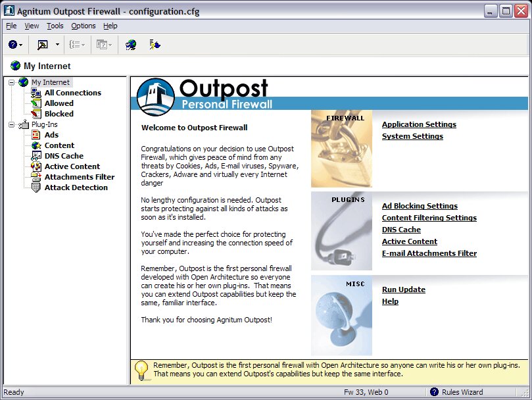
Task: Open the Help menu
Action: 110,26
